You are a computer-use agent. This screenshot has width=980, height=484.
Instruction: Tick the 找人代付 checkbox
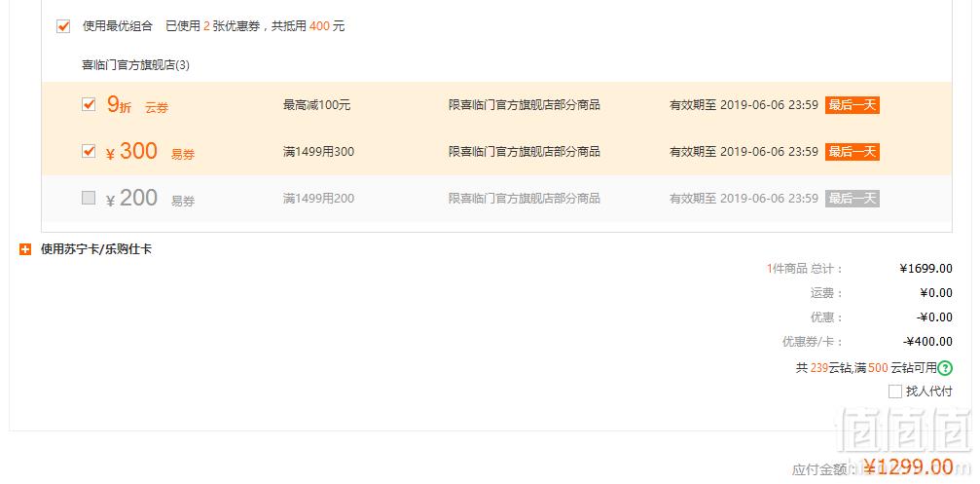click(x=895, y=392)
